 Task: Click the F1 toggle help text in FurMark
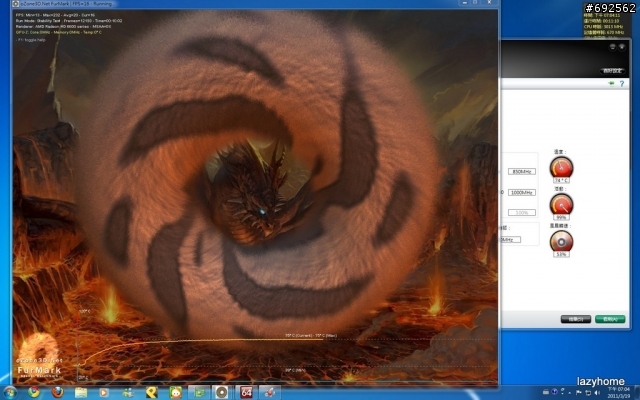[31, 40]
